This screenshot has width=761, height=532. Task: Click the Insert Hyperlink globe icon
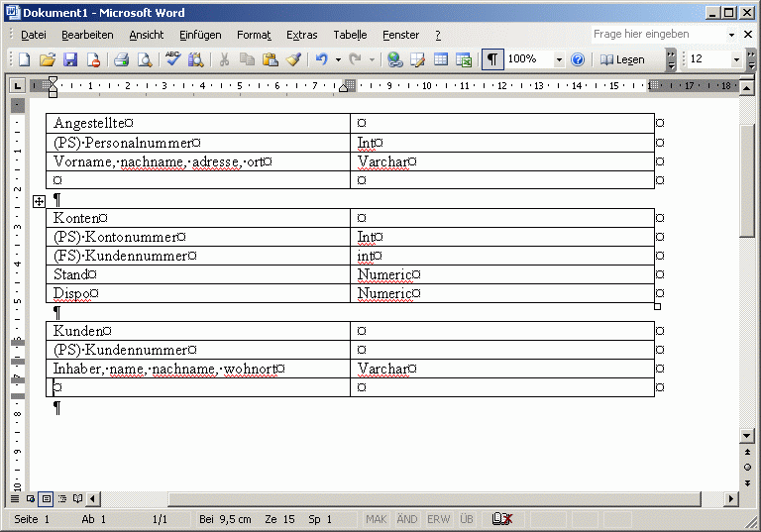click(x=395, y=59)
